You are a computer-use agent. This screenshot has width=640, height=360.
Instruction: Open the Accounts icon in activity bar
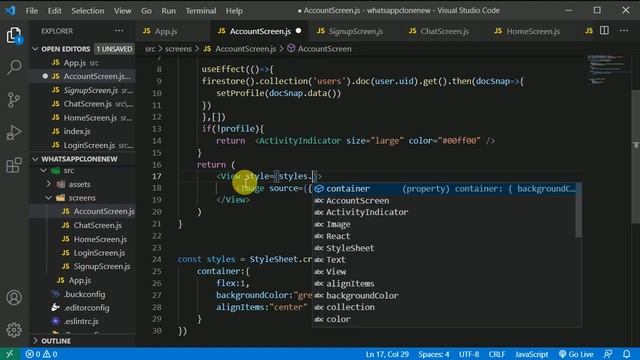(14, 298)
